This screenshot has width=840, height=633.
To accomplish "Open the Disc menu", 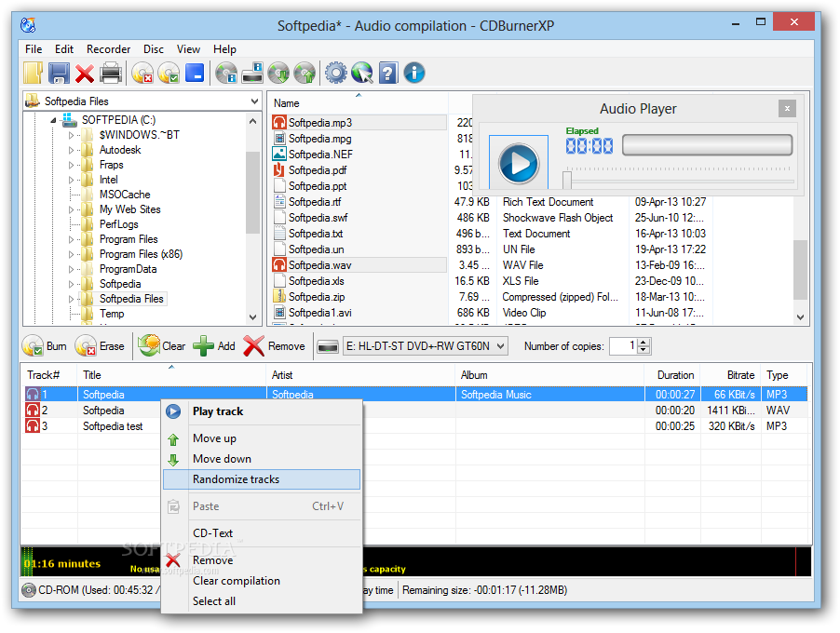I will click(x=154, y=49).
